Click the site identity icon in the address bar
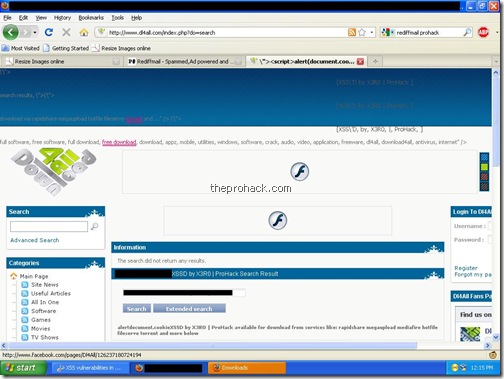Image resolution: width=504 pixels, height=379 pixels. click(x=102, y=32)
